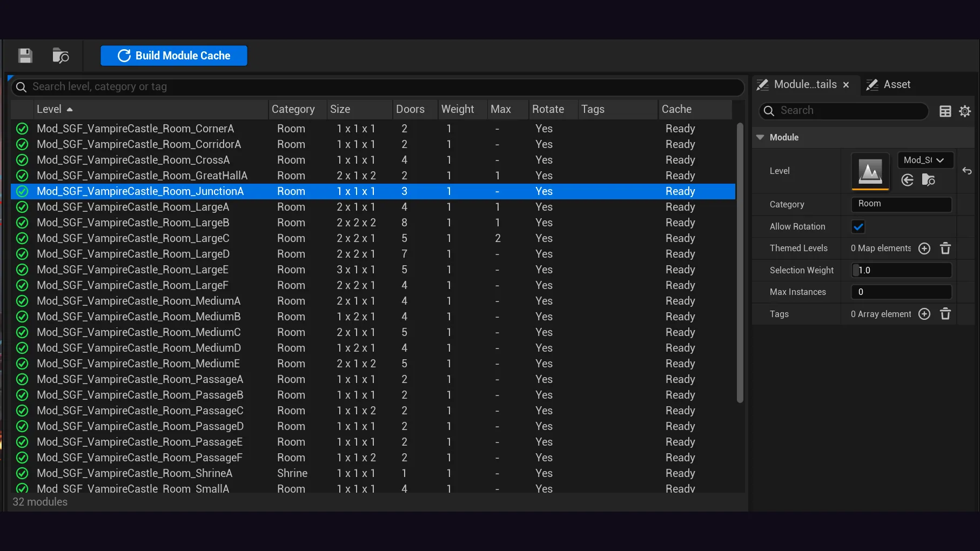This screenshot has height=551, width=980.
Task: Use selected asset arrow icon for Level
Action: tap(908, 180)
